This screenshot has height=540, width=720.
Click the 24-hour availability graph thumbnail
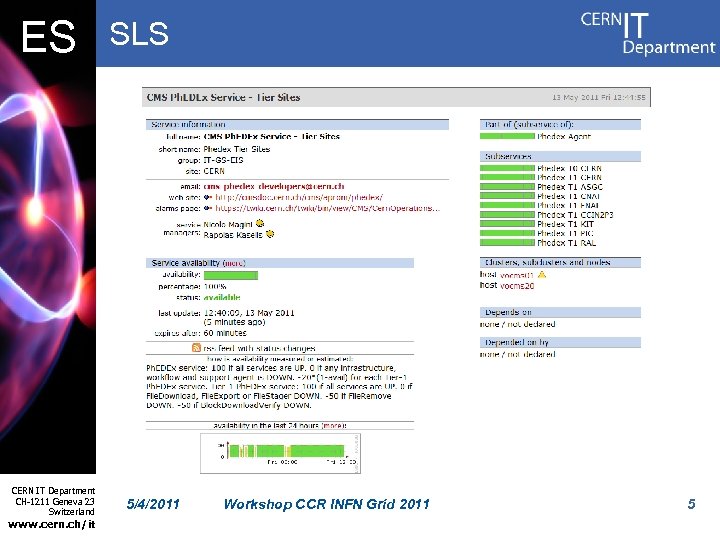pos(281,453)
